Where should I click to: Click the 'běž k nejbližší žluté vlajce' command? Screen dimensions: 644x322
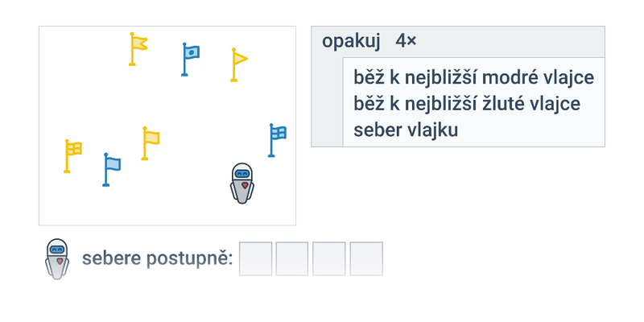(467, 104)
